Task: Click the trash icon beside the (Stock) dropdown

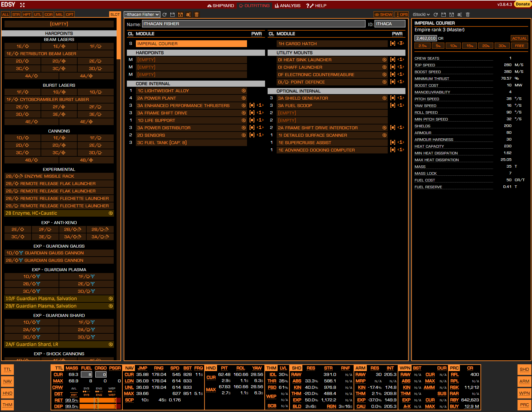Action: [x=468, y=15]
